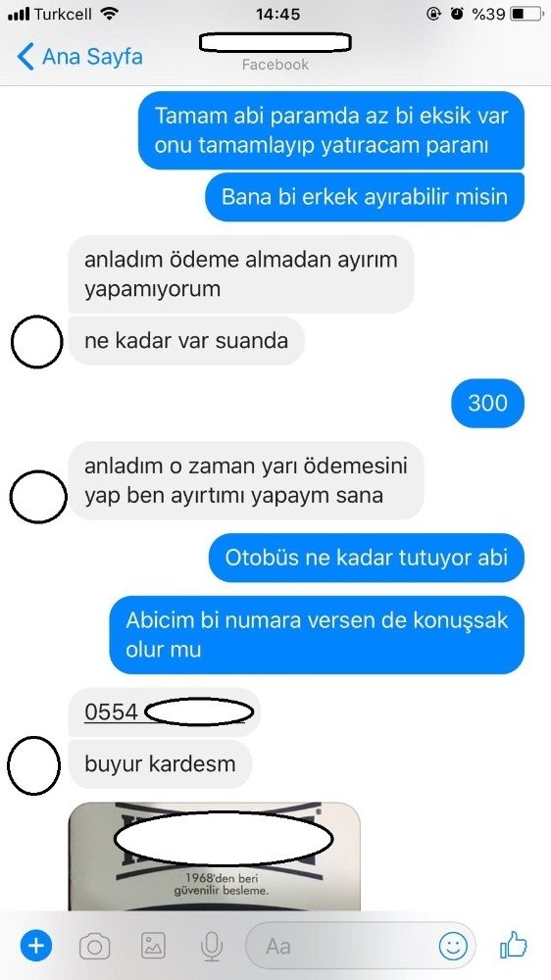Send a thumbs-up like
This screenshot has width=551, height=980.
[x=514, y=945]
